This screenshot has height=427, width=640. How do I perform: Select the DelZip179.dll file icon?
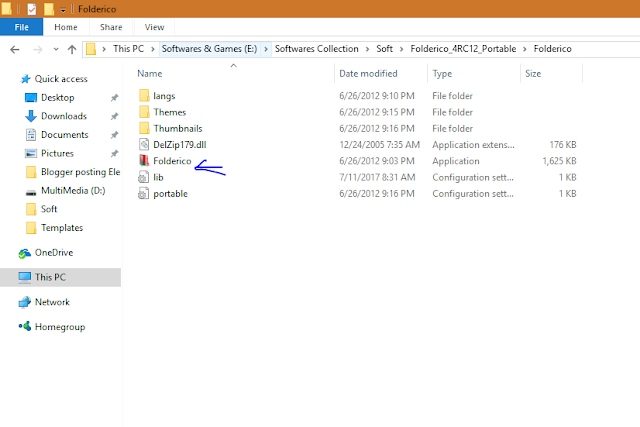[x=144, y=145]
